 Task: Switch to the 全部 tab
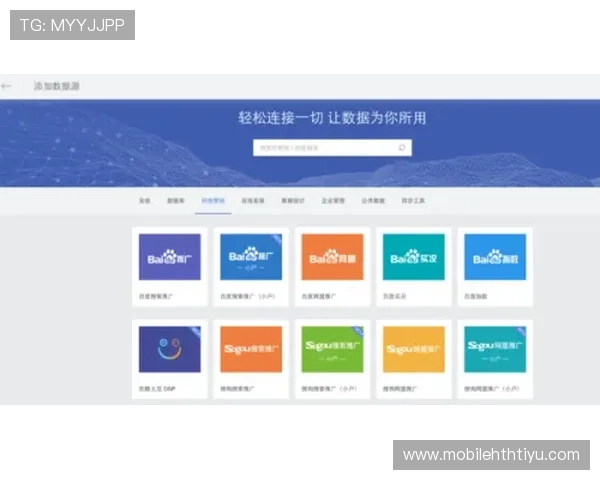coord(144,201)
